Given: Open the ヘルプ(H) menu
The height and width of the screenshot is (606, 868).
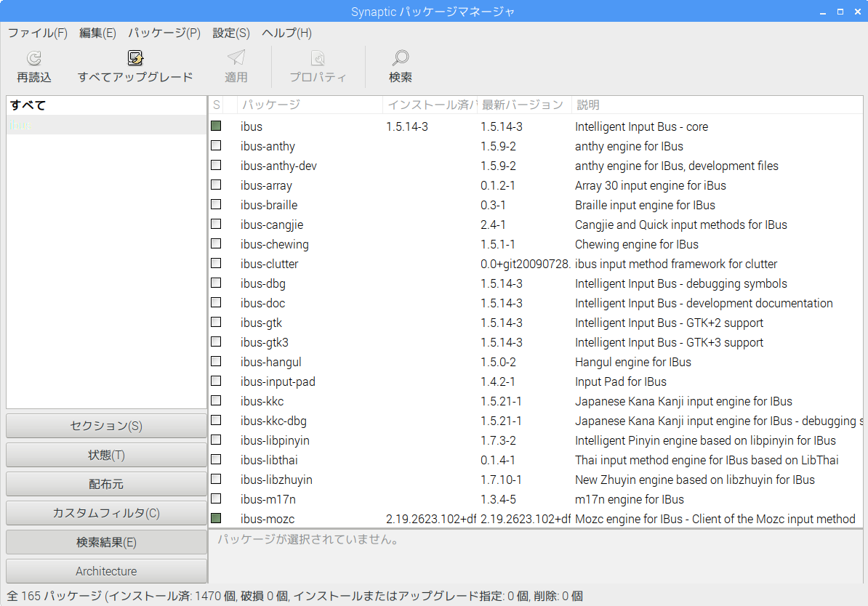Looking at the screenshot, I should point(286,33).
